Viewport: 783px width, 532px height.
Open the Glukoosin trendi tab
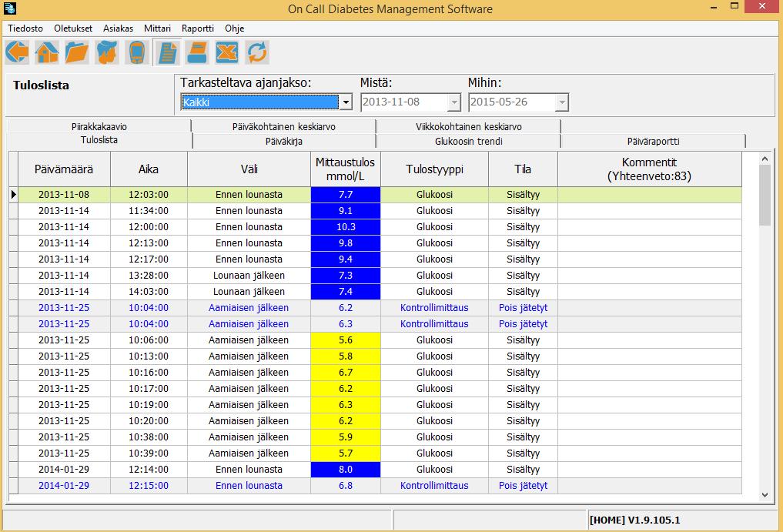468,142
